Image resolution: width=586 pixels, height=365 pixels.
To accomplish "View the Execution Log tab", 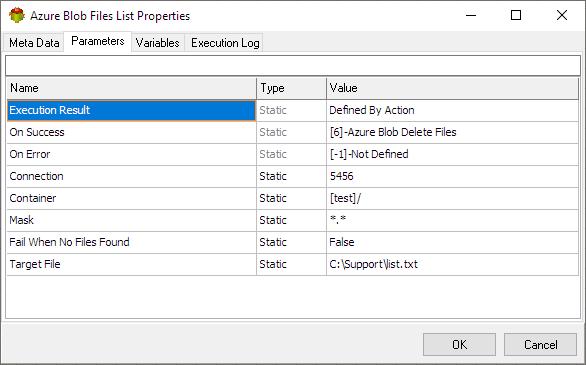I will coord(225,43).
